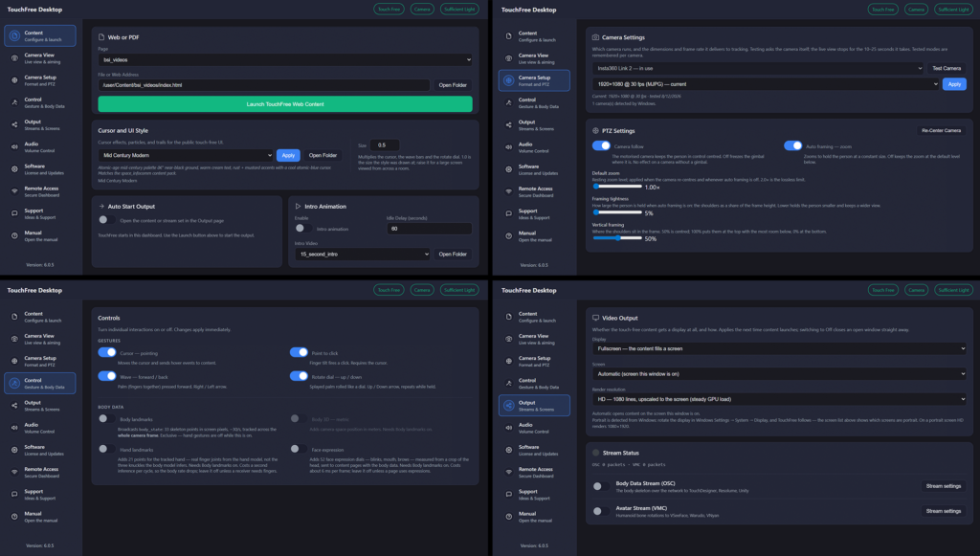Click Output share icon in Controls window sidebar

click(14, 406)
